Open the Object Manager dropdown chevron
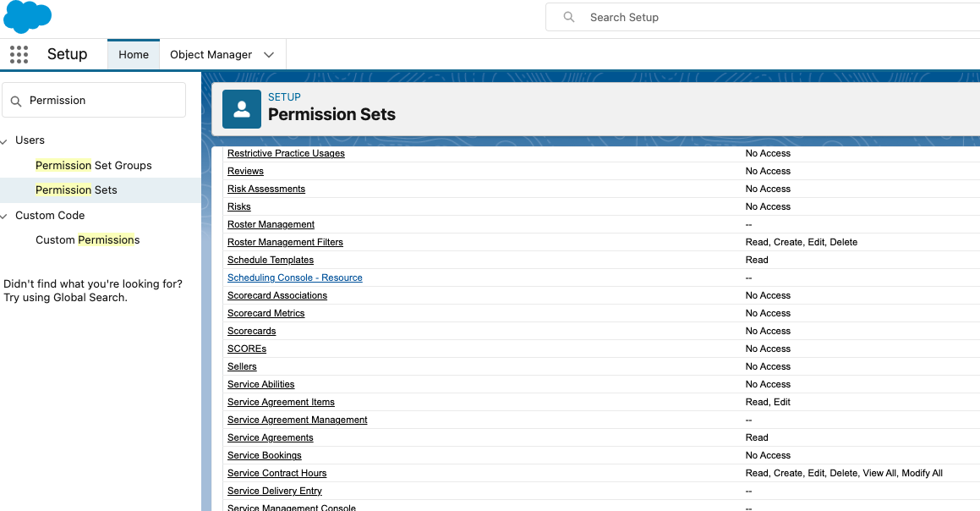980x511 pixels. click(269, 54)
